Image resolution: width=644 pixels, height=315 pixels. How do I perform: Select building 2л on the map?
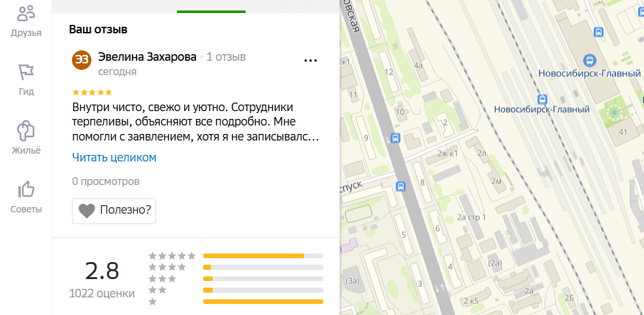click(482, 153)
